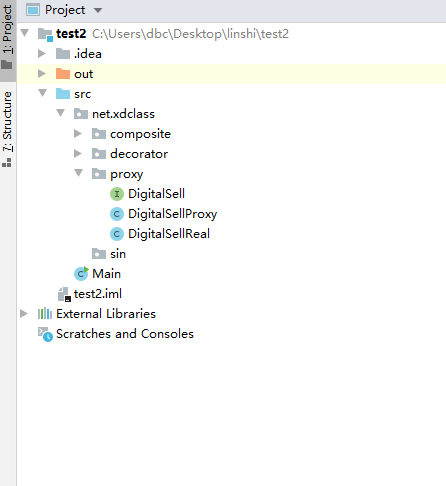Click the test2.iml module file icon
446x486 pixels.
64,294
